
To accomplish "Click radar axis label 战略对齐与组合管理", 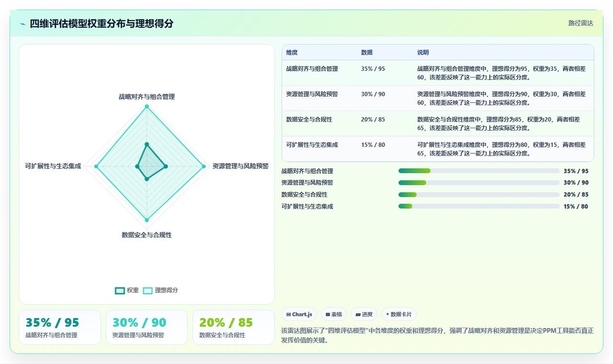I will pos(147,97).
